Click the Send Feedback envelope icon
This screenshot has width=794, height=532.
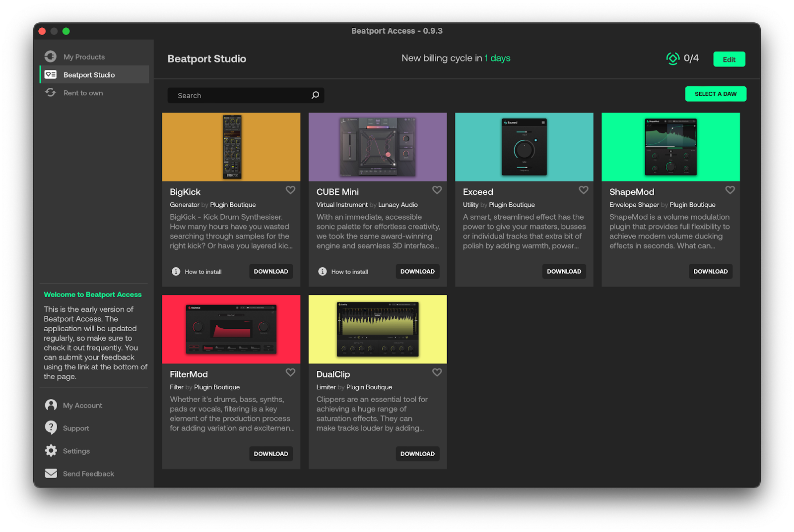pyautogui.click(x=51, y=473)
